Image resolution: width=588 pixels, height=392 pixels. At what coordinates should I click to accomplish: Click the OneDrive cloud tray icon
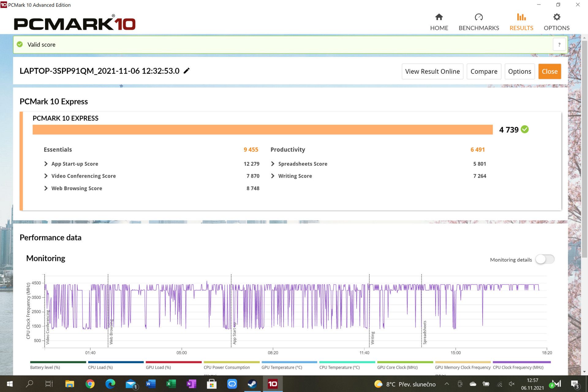coord(473,384)
